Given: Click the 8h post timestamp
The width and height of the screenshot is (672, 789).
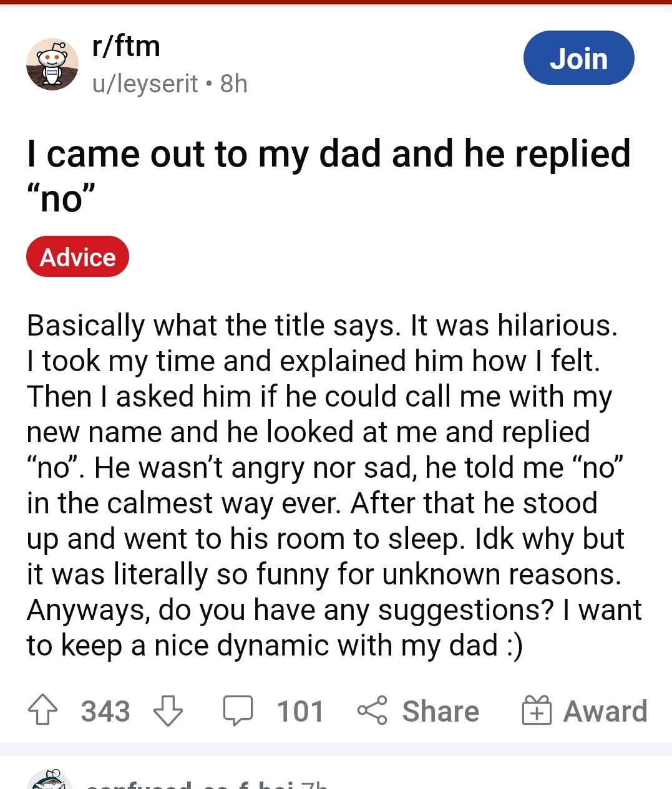Looking at the screenshot, I should pyautogui.click(x=234, y=84).
